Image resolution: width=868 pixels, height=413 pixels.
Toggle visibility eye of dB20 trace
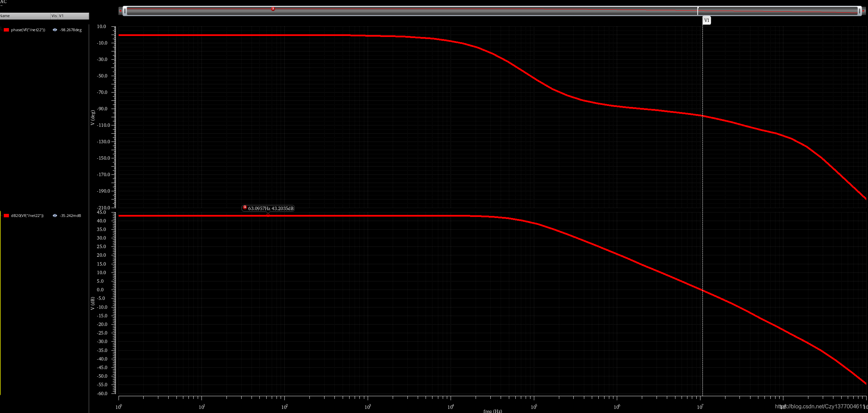pyautogui.click(x=55, y=216)
